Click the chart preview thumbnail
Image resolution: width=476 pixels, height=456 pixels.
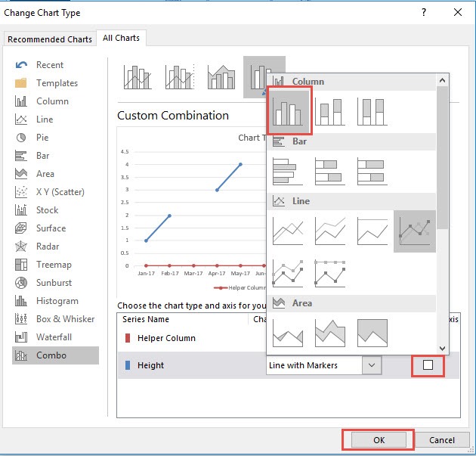pyautogui.click(x=192, y=212)
